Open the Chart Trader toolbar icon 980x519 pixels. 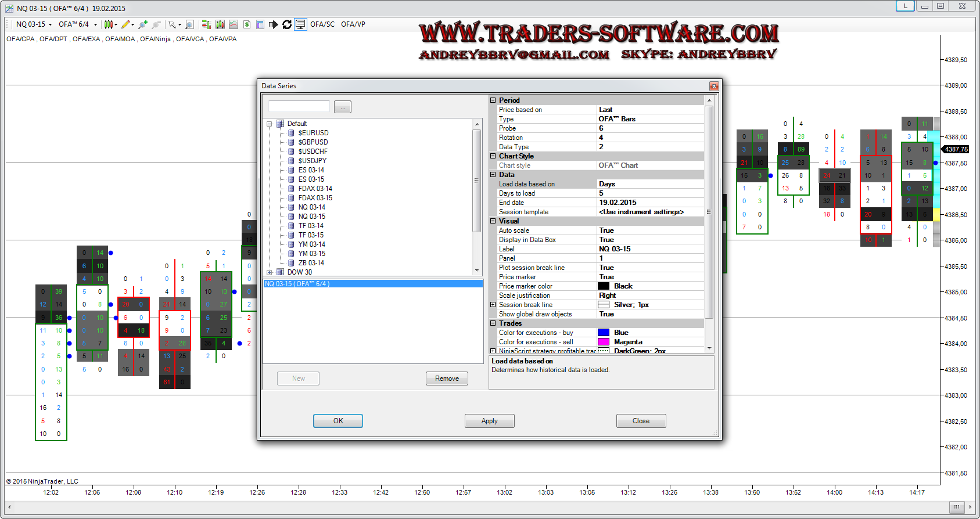click(206, 24)
